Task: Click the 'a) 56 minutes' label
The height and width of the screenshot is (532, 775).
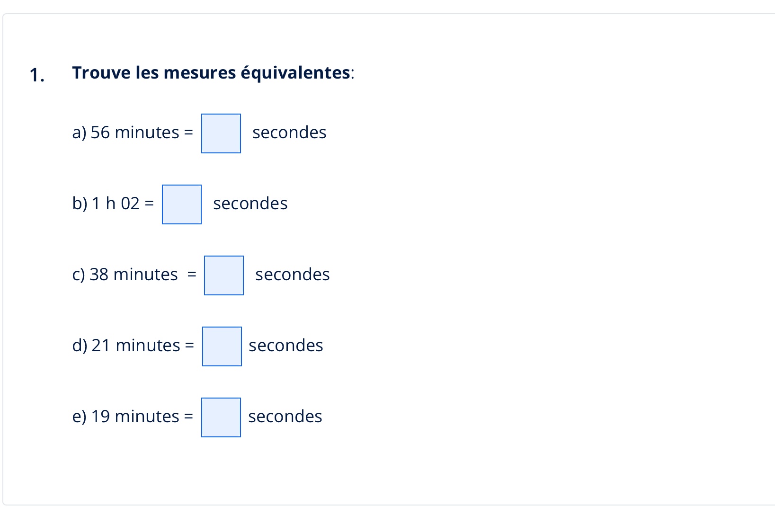Action: click(125, 133)
